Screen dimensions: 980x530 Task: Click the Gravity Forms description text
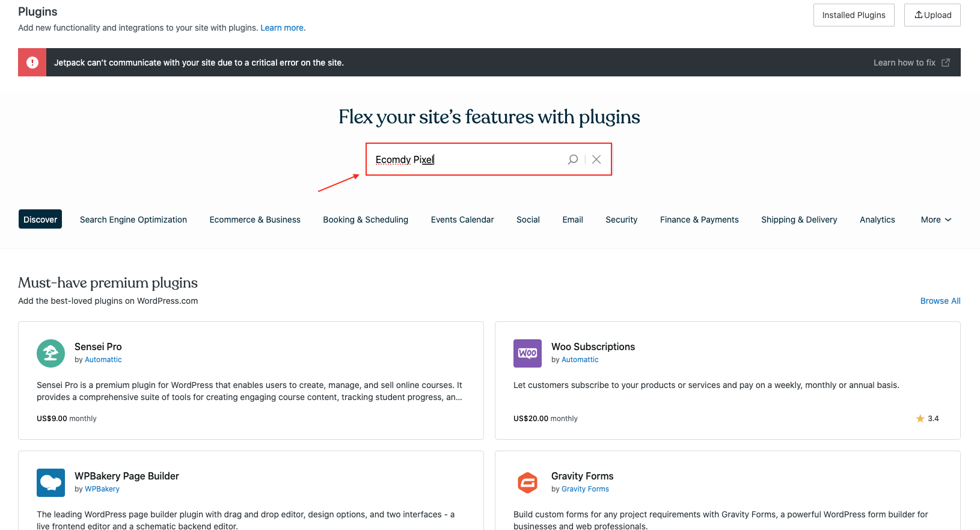[721, 520]
